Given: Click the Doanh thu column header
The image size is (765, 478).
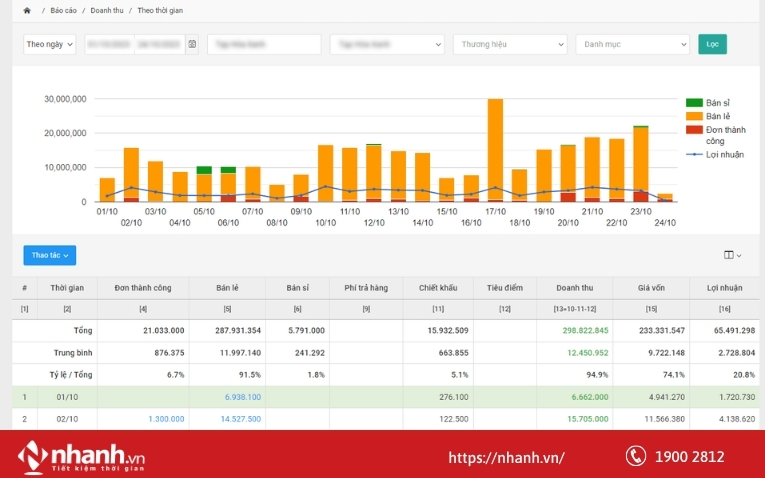Looking at the screenshot, I should [x=574, y=288].
